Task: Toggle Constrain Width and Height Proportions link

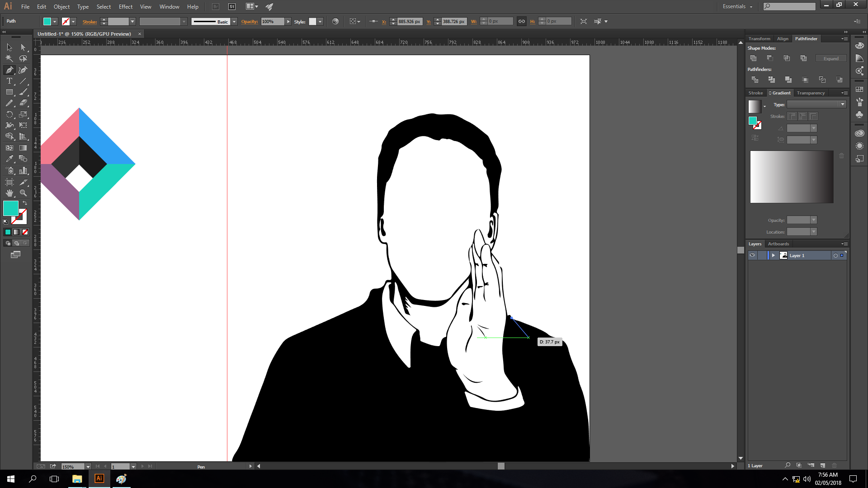Action: tap(522, 21)
